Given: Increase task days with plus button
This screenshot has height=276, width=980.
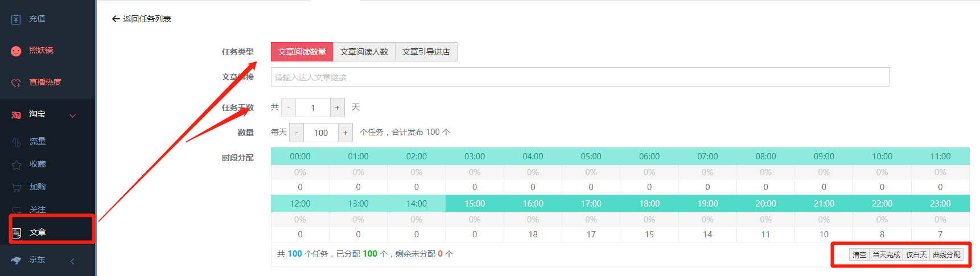Looking at the screenshot, I should point(337,108).
